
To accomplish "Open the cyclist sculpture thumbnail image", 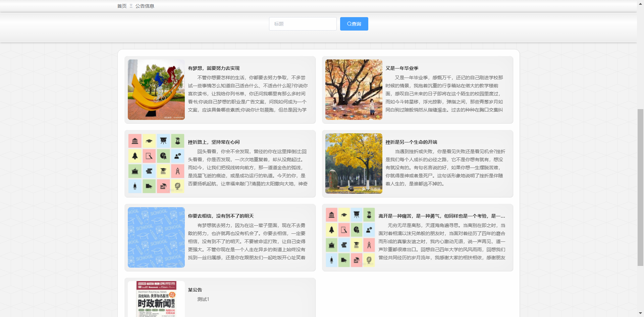I will pos(156,90).
